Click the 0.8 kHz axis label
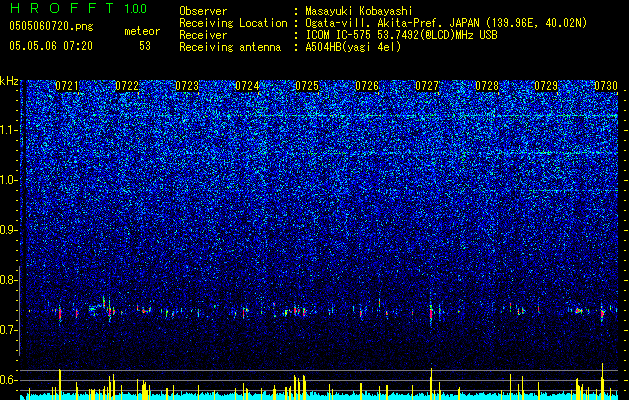Screen dimensions: 629x400 [8, 280]
